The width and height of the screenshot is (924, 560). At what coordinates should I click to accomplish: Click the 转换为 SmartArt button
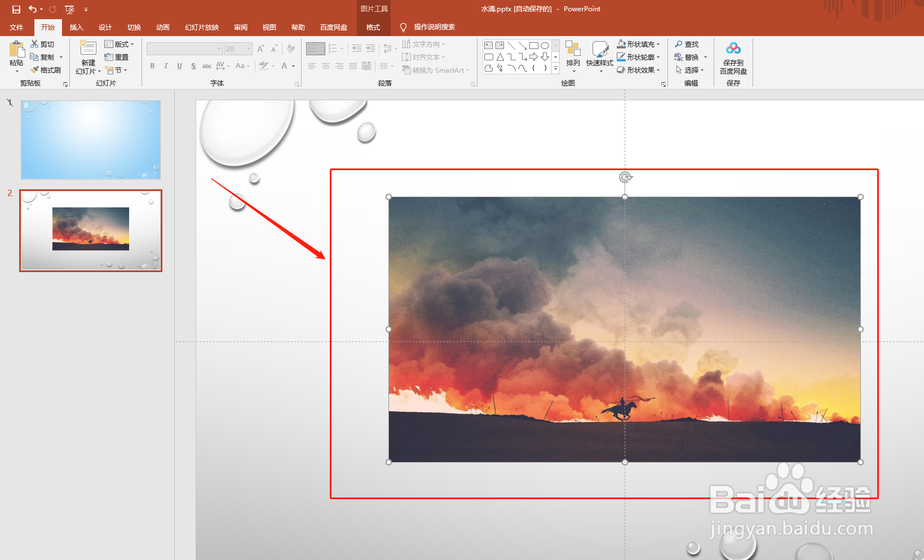[x=435, y=70]
